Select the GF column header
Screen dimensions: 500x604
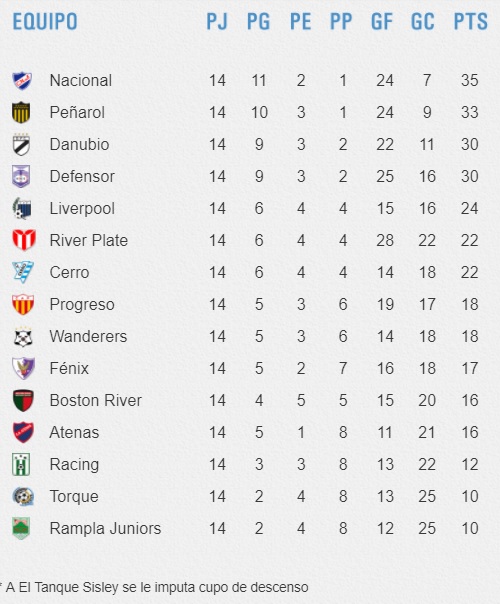[382, 22]
